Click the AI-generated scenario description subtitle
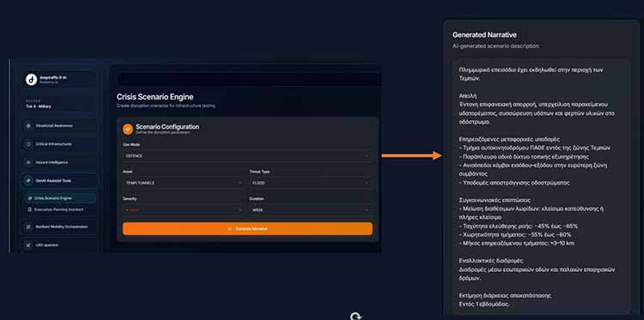This screenshot has height=320, width=644. [x=495, y=46]
